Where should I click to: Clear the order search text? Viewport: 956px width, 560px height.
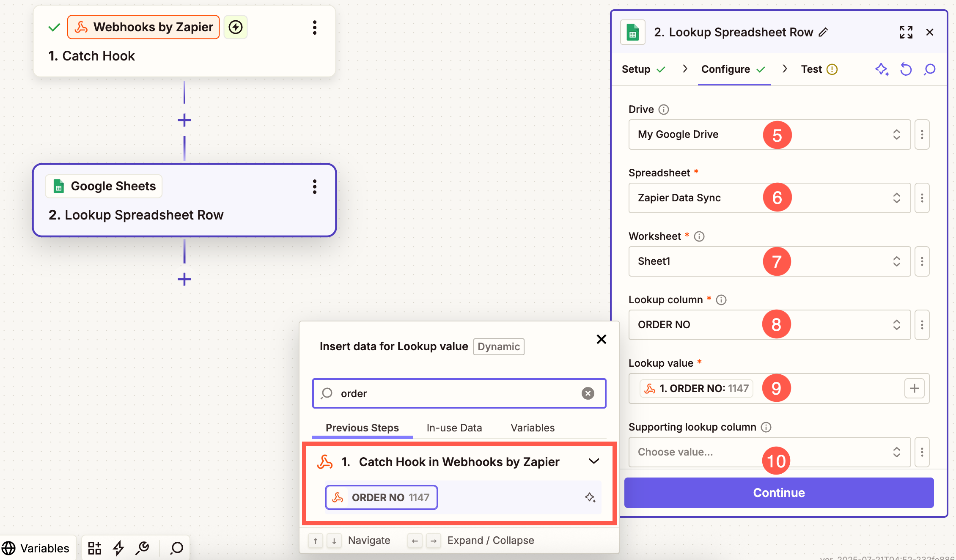coord(588,393)
